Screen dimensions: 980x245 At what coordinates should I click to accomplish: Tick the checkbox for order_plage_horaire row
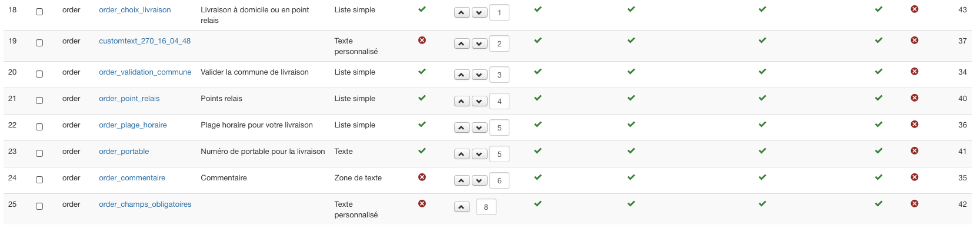click(39, 127)
